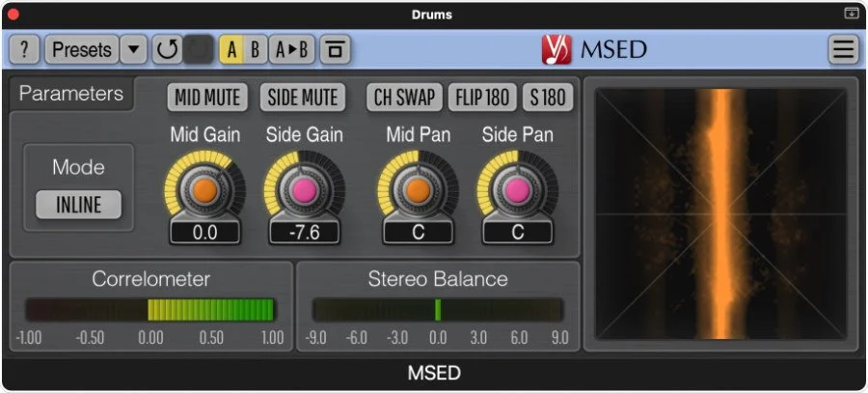Click the MSED logo icon
The height and width of the screenshot is (393, 868).
coord(556,50)
